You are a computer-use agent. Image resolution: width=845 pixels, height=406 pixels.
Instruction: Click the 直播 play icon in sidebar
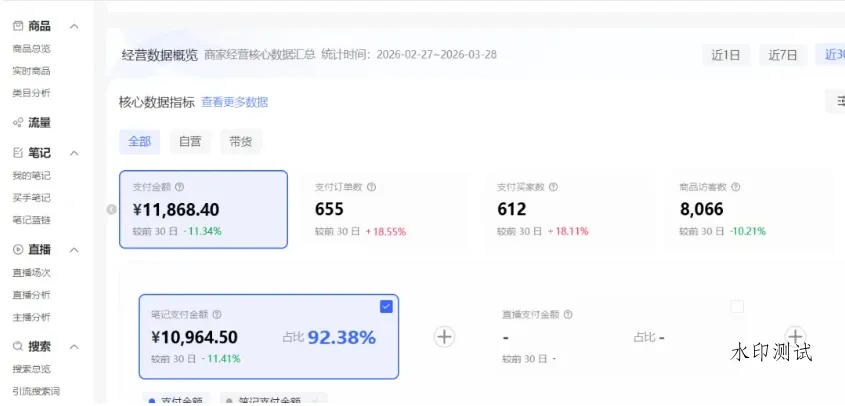18,250
